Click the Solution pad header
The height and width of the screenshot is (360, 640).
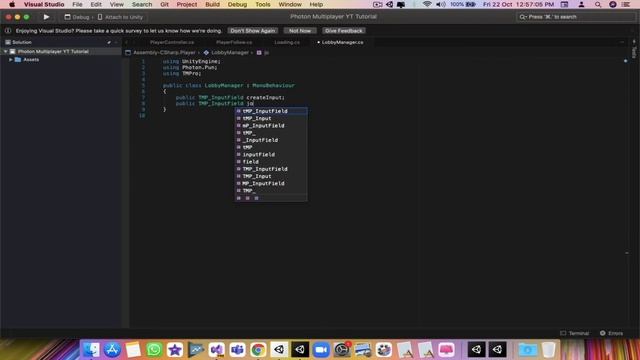[21, 42]
